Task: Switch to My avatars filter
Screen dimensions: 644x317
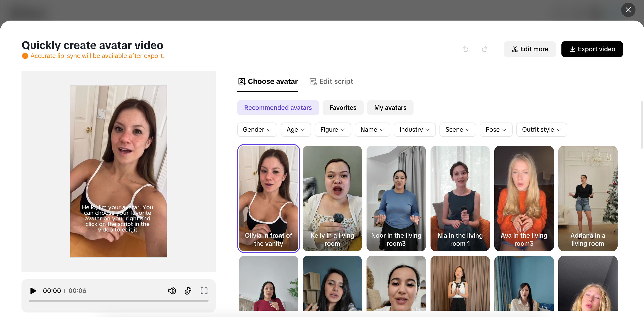Action: (390, 108)
